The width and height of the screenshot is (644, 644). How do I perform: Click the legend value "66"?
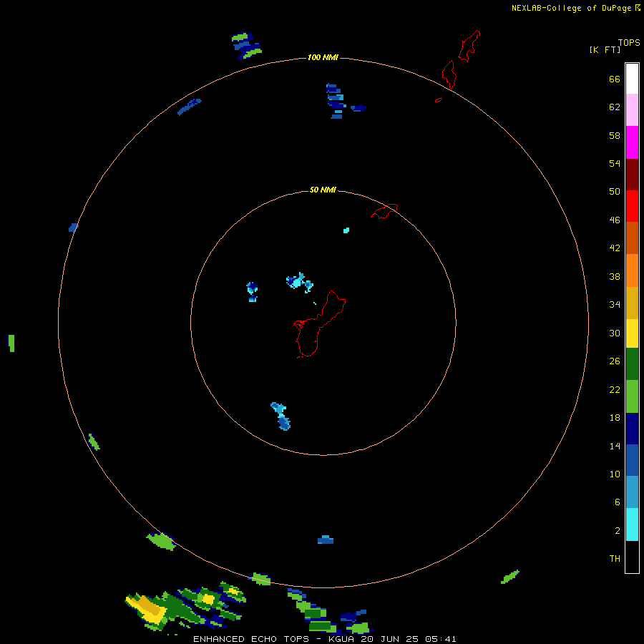click(615, 79)
